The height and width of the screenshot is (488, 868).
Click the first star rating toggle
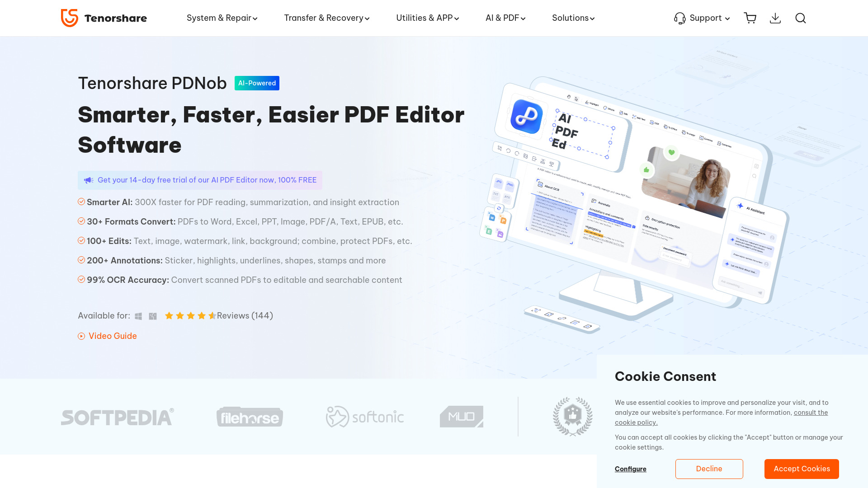[170, 315]
